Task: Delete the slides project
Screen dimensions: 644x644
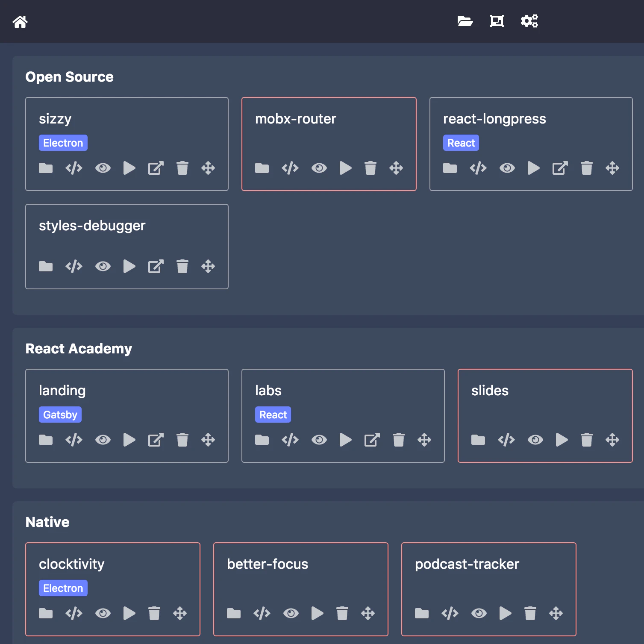Action: tap(587, 440)
